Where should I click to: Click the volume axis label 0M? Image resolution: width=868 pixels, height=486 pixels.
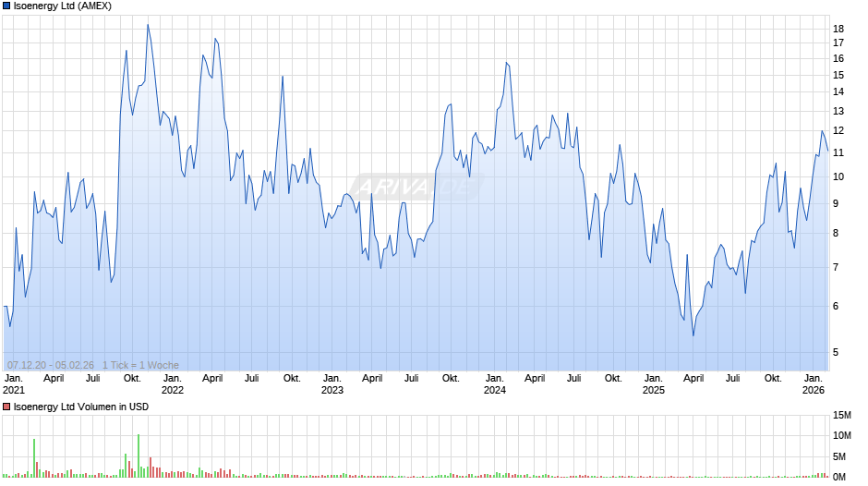[x=839, y=477]
